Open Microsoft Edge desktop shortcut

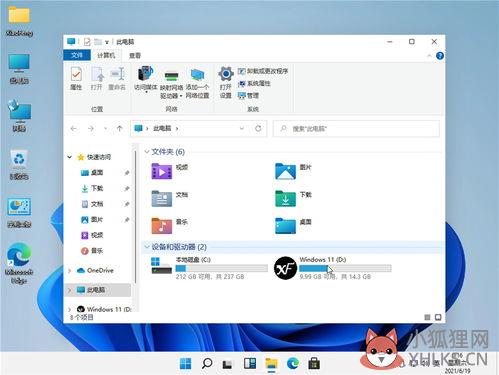(19, 263)
